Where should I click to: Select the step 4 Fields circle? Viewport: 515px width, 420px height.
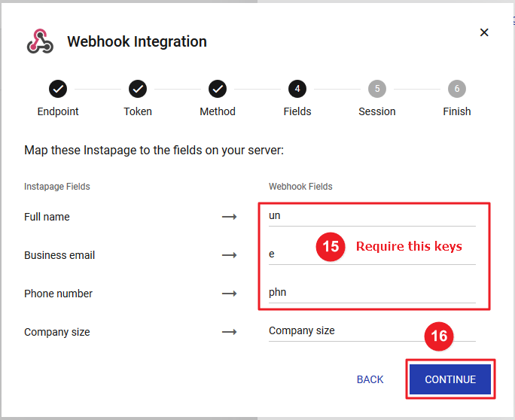pyautogui.click(x=297, y=89)
